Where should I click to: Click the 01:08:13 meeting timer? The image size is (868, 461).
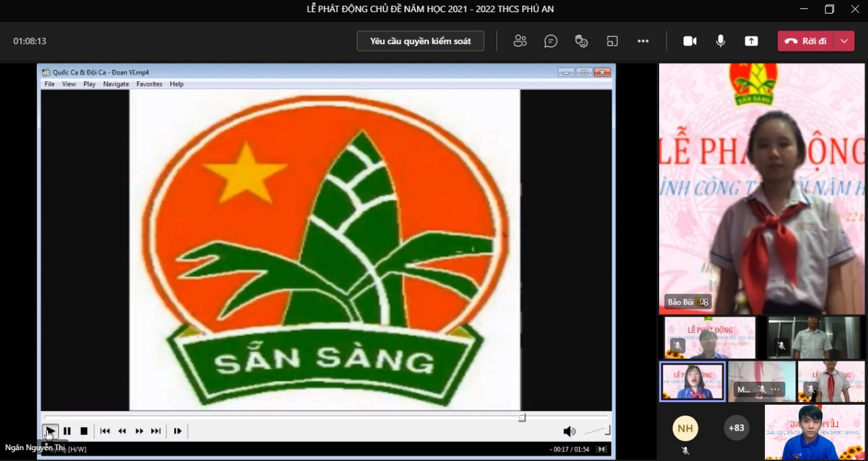coord(30,41)
